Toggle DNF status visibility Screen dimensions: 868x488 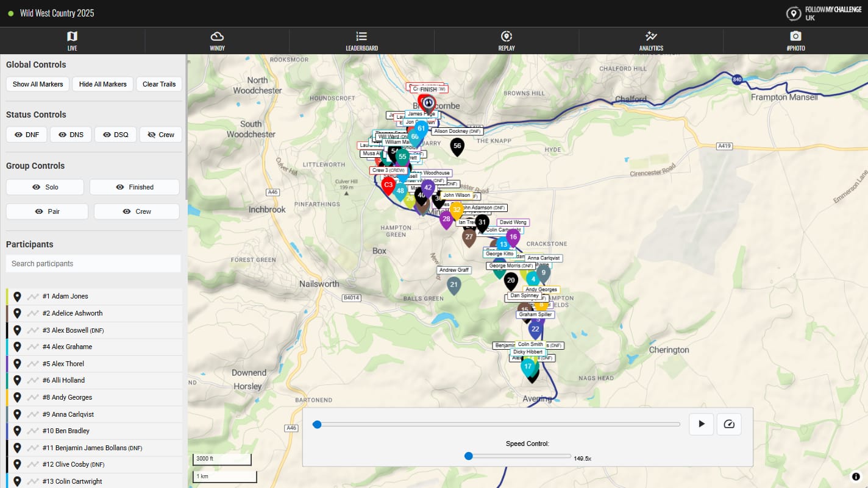click(26, 135)
